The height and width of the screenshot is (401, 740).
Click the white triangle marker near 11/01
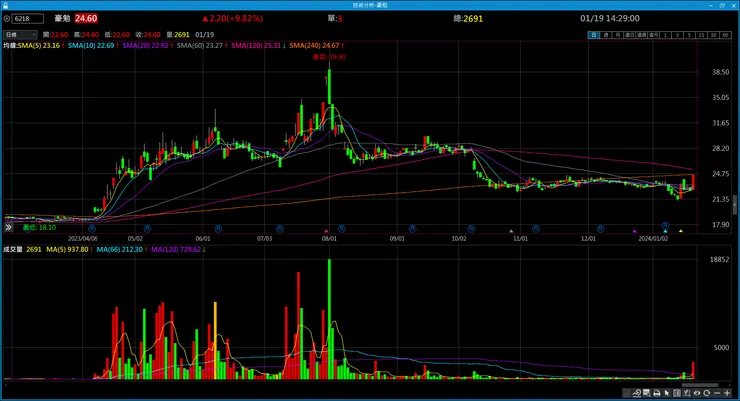click(x=511, y=231)
